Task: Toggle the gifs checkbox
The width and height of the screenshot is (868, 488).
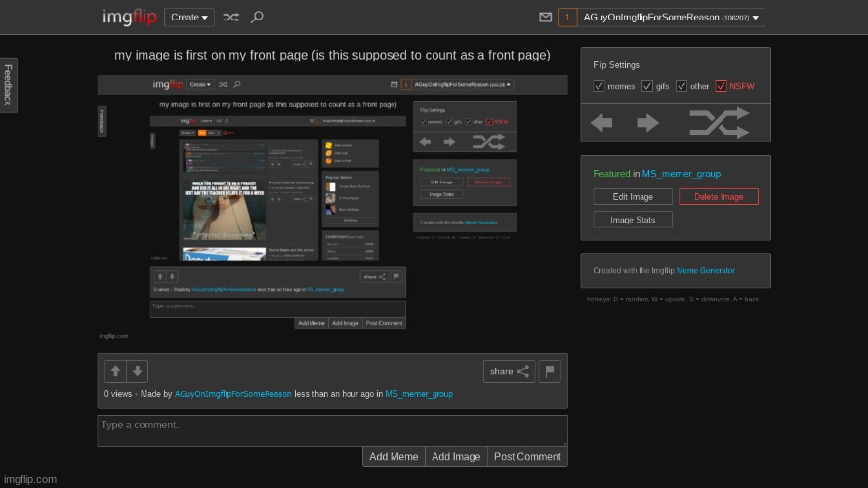Action: (646, 86)
